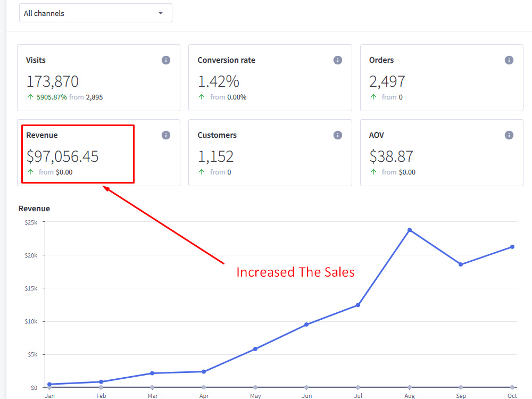Click the 'from 2,895' visits comparison
Screen dimensions: 532x399
[86, 97]
